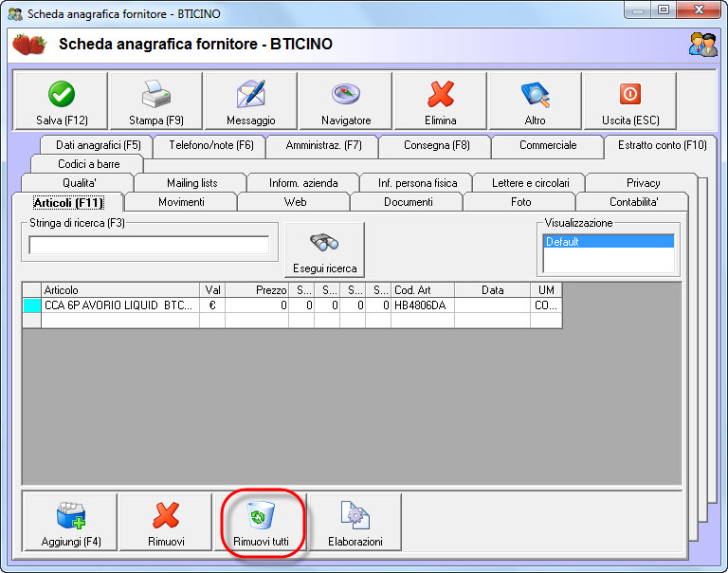Screen dimensions: 728x573
Task: Click the Stringa di ricerca input field
Action: point(149,245)
